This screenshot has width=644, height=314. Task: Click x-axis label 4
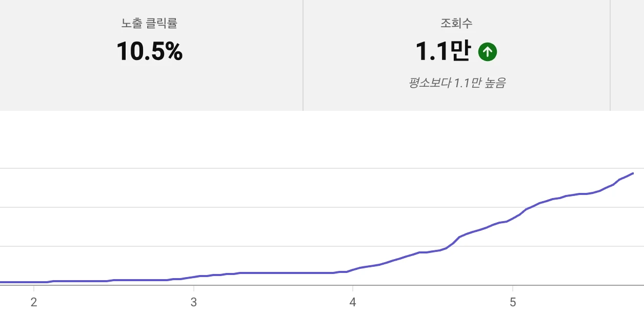353,302
